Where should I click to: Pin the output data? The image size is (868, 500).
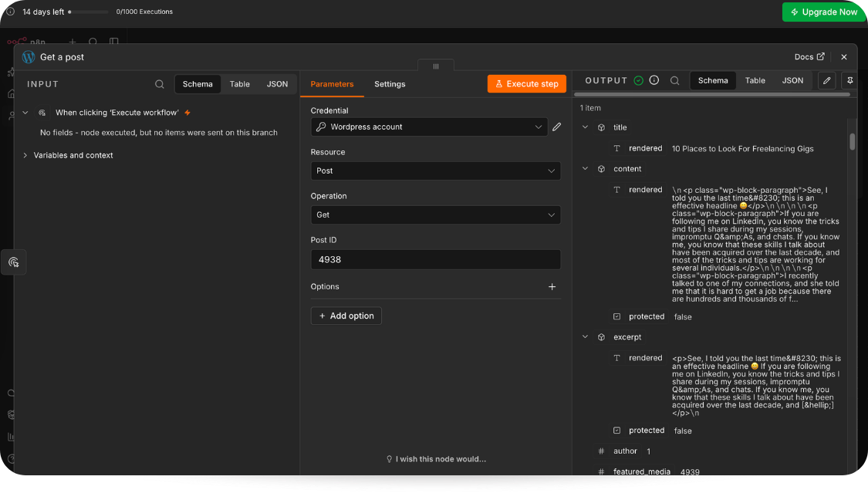point(849,81)
